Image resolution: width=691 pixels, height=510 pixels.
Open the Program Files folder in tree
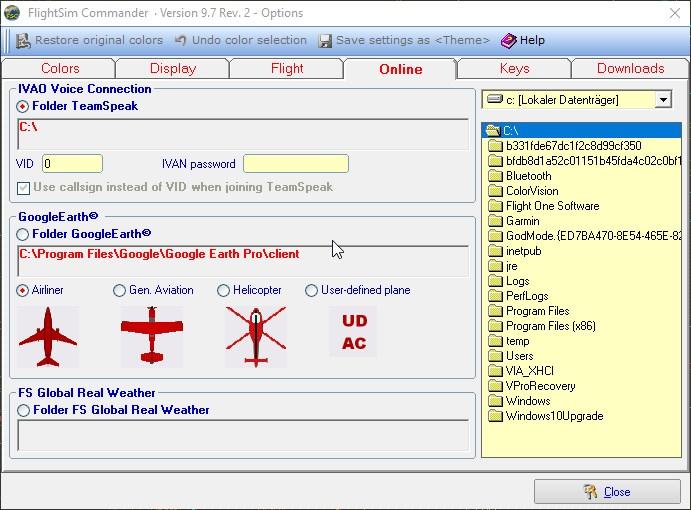(537, 311)
